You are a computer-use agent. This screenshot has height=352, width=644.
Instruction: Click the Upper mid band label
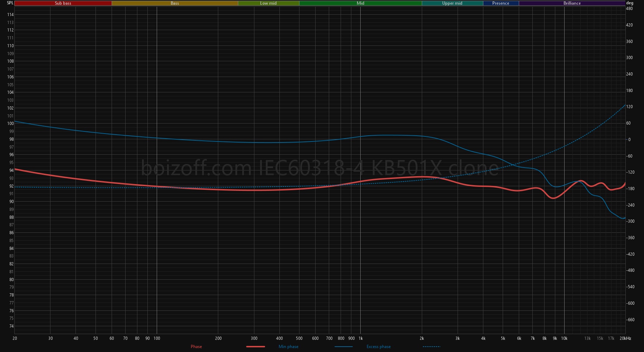click(x=452, y=3)
